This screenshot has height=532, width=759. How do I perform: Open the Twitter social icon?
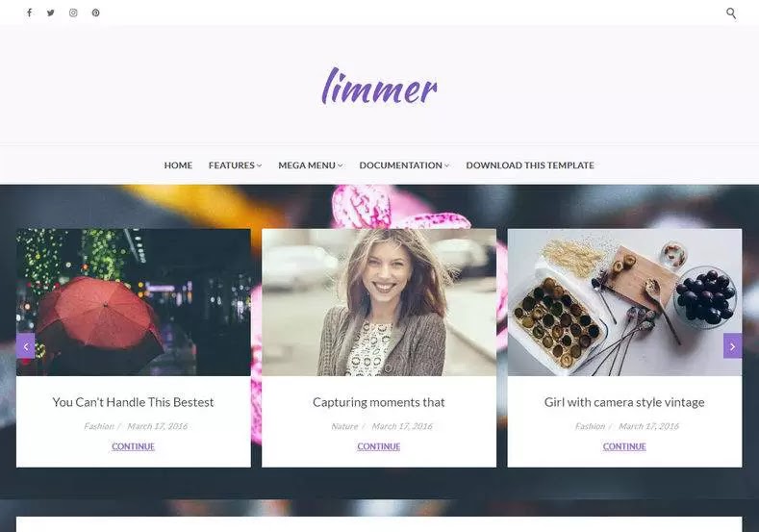51,13
